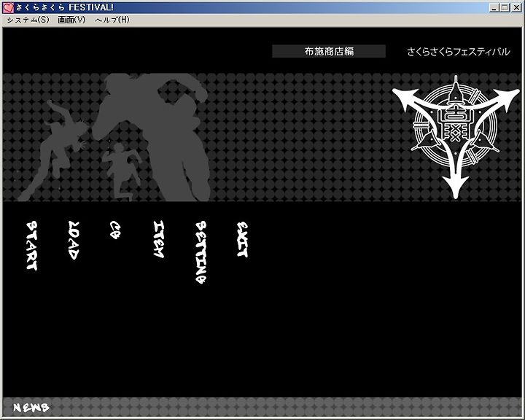Screen dimensions: 525x420
Task: Choose EXIT to quit the game
Action: click(242, 239)
